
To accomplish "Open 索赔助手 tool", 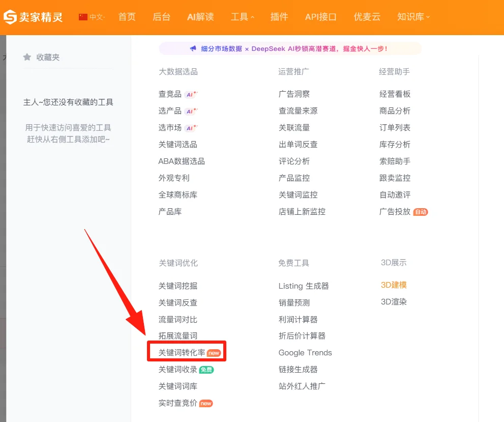I will point(395,161).
